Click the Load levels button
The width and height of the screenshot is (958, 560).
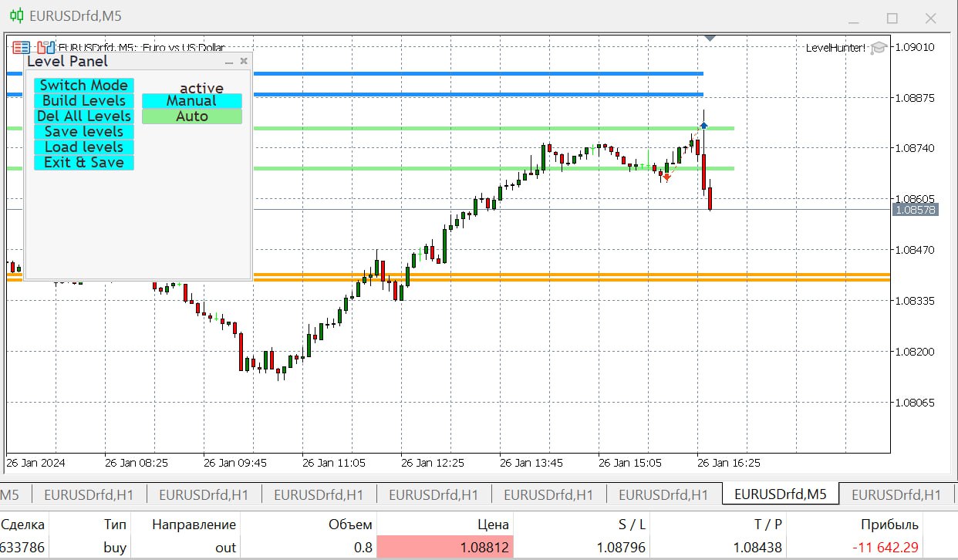point(83,147)
